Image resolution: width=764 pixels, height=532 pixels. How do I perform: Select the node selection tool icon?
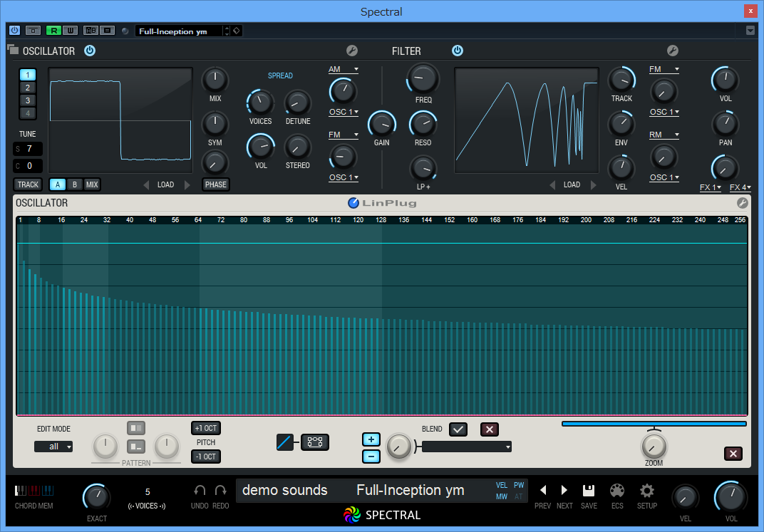click(315, 442)
